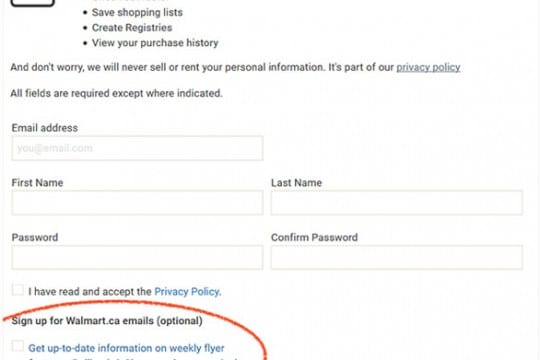Open the underlined privacy policy link
This screenshot has width=540, height=360.
click(428, 67)
